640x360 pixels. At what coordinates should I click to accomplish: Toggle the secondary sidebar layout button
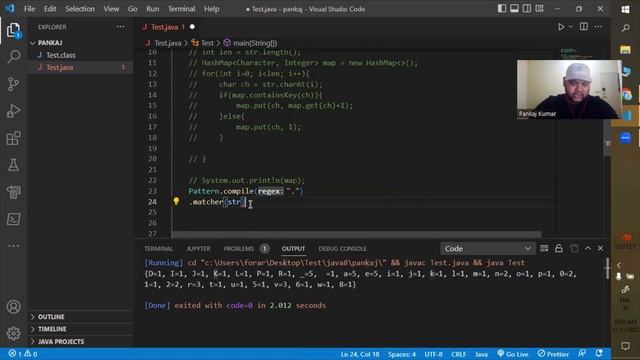pos(527,9)
